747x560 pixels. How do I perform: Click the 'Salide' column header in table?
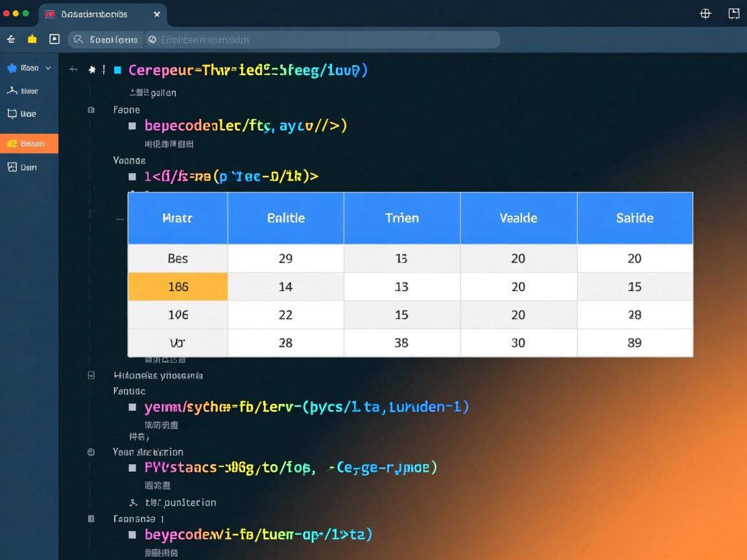point(634,218)
